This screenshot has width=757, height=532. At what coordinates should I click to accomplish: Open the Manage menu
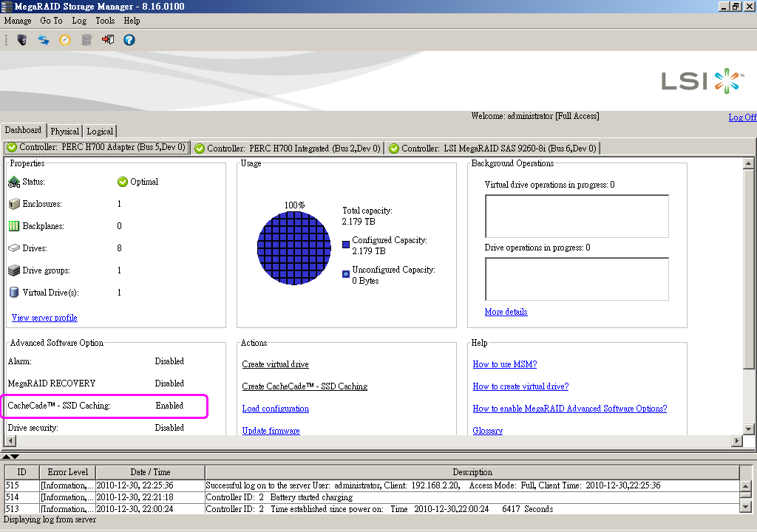coord(18,21)
